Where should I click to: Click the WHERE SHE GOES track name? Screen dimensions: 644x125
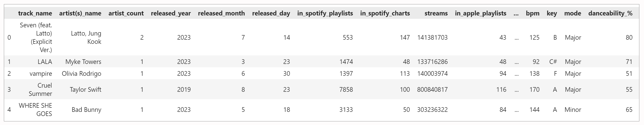[36, 110]
